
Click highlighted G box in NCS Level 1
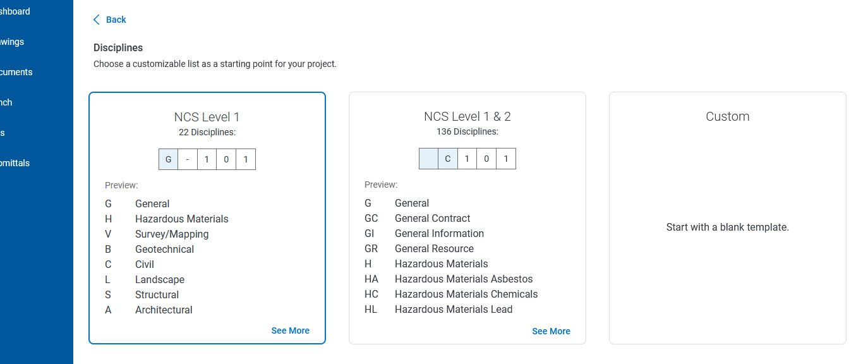[168, 159]
